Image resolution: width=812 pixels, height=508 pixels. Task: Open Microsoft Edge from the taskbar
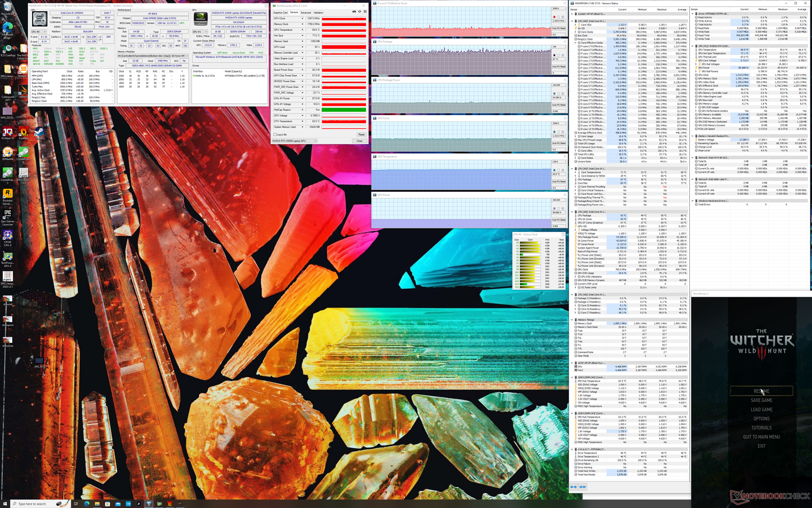point(87,504)
